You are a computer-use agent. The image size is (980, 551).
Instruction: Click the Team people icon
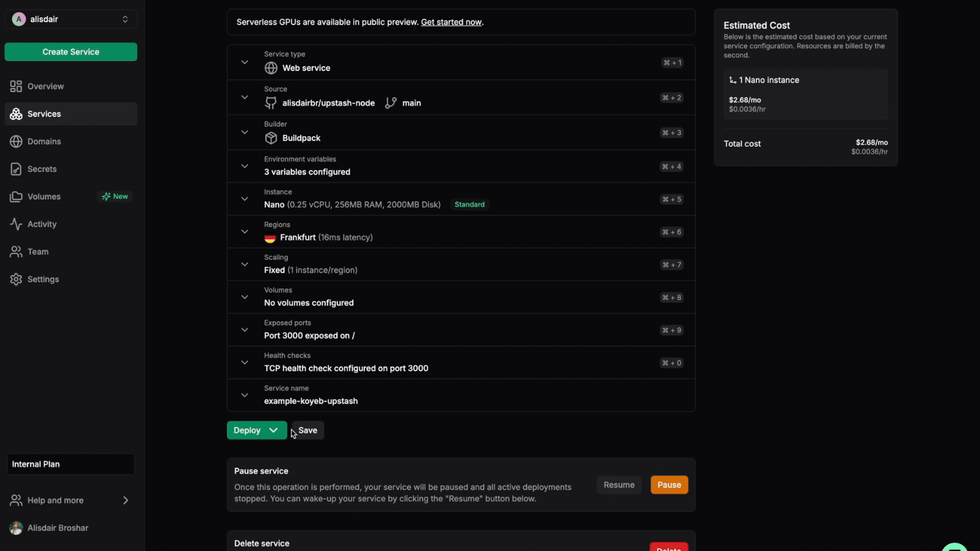click(x=16, y=252)
